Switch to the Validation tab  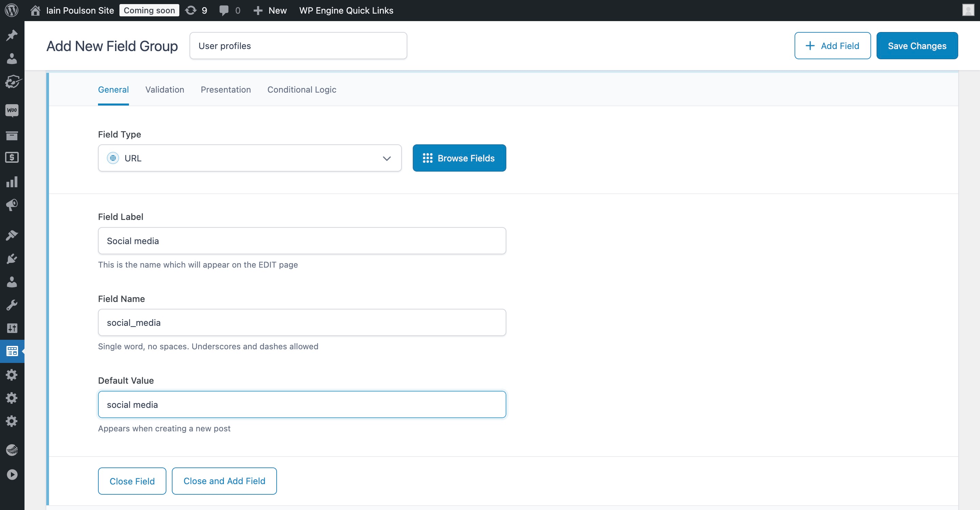pyautogui.click(x=164, y=90)
